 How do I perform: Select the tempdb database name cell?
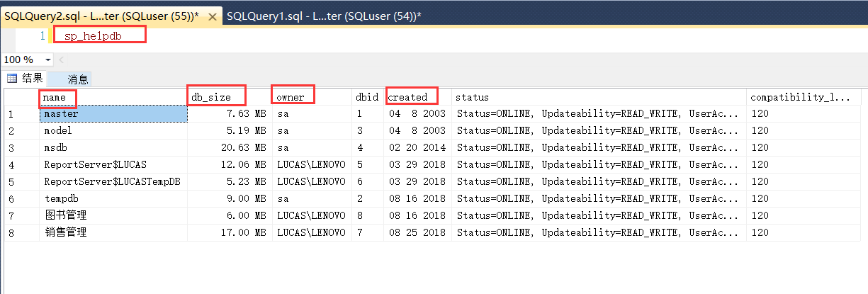(x=113, y=198)
